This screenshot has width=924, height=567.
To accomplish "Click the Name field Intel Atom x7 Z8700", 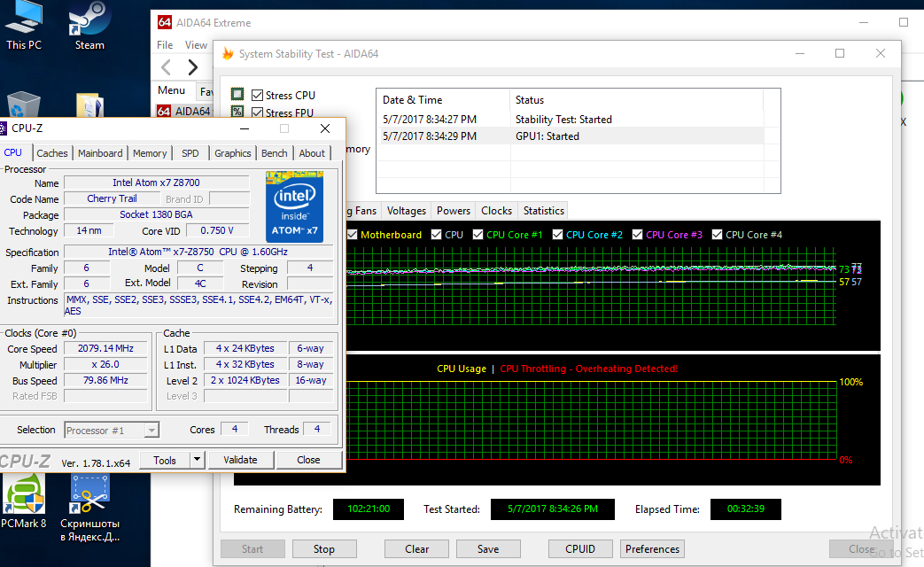I will tap(156, 183).
